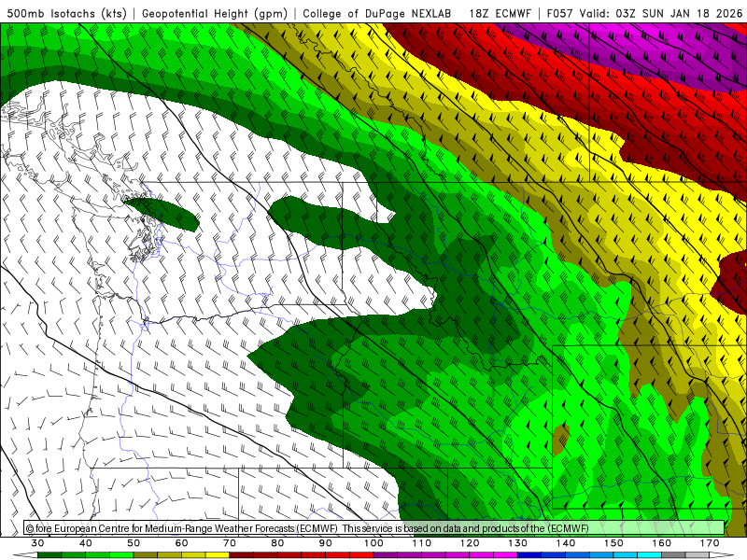Image resolution: width=747 pixels, height=560 pixels.
Task: Click the '100' legend scale number
Action: tap(374, 543)
